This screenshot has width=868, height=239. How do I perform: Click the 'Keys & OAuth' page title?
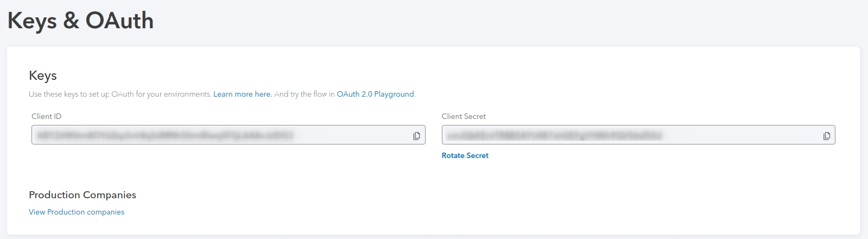pyautogui.click(x=80, y=21)
